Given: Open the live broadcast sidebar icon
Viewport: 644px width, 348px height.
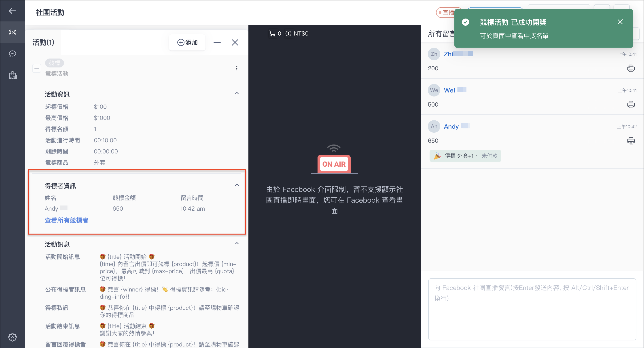Looking at the screenshot, I should click(x=12, y=32).
